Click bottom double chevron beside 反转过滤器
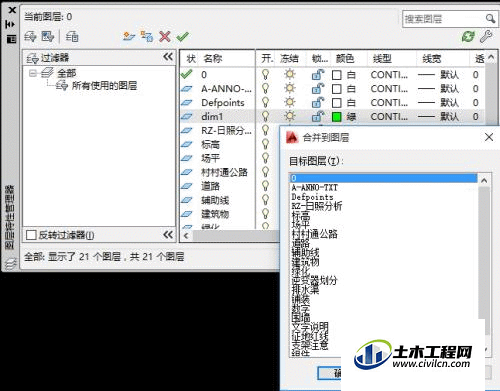 click(x=168, y=235)
